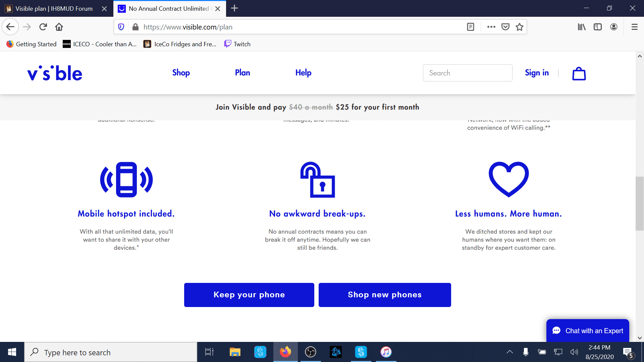Open the Shop navigation menu
The width and height of the screenshot is (644, 362).
tap(181, 73)
